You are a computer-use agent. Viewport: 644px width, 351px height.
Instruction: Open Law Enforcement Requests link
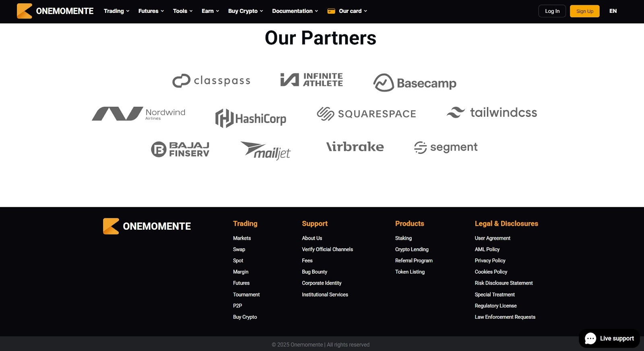click(505, 317)
